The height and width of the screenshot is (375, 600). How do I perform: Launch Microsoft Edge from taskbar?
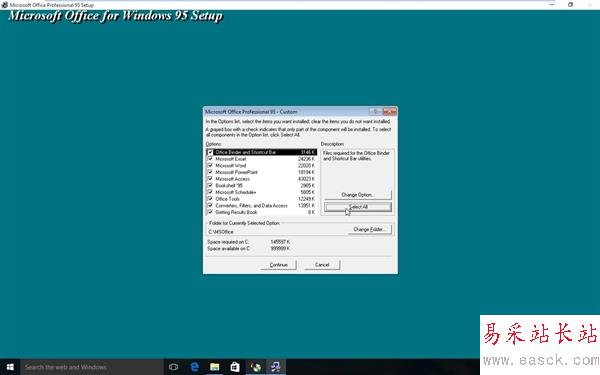194,367
